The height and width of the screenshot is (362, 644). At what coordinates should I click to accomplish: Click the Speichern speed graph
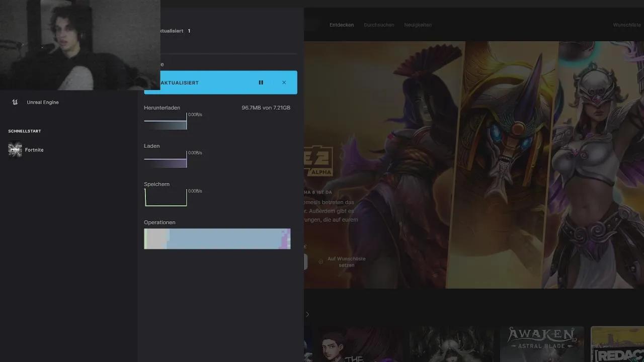coord(166,198)
